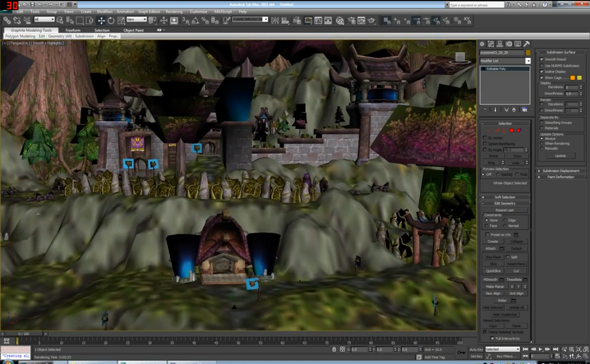Open the Hierarchy command panel tab

click(x=500, y=44)
